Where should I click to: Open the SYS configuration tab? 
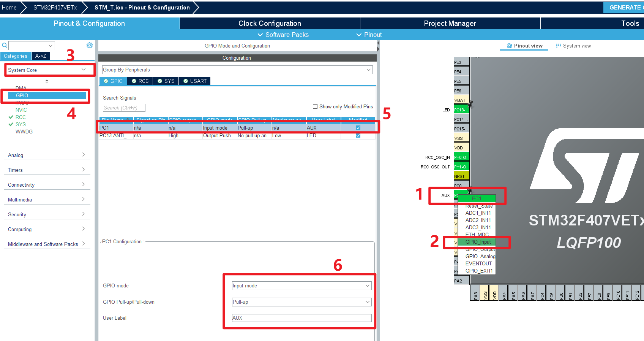166,81
